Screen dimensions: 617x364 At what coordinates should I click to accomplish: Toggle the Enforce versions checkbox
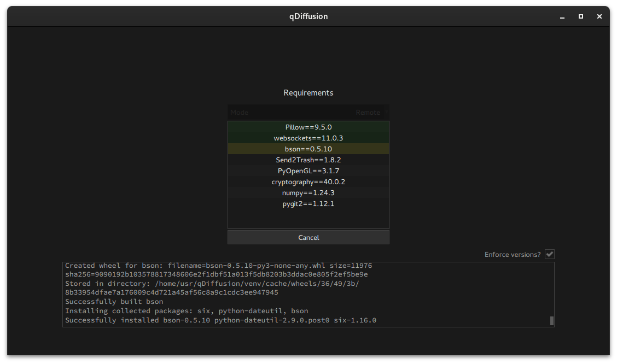tap(549, 254)
